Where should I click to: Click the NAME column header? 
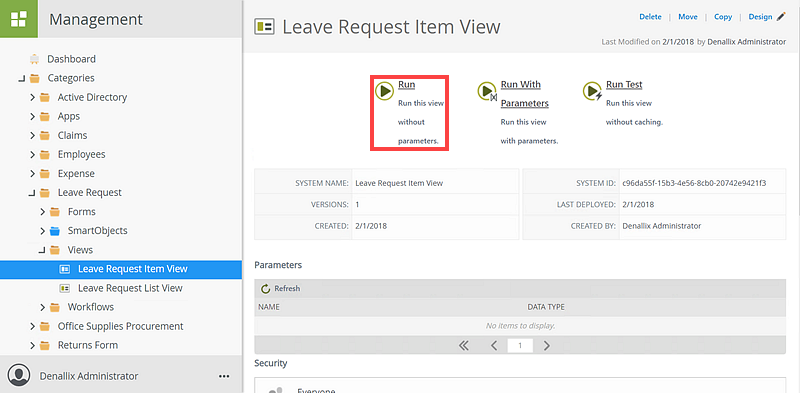point(269,307)
